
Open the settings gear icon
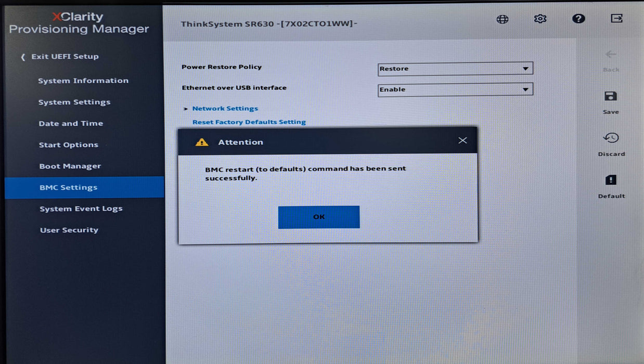[540, 19]
